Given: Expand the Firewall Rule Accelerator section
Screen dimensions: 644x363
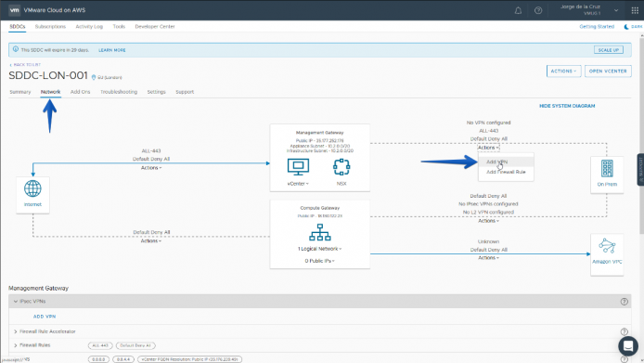Looking at the screenshot, I should [x=16, y=331].
